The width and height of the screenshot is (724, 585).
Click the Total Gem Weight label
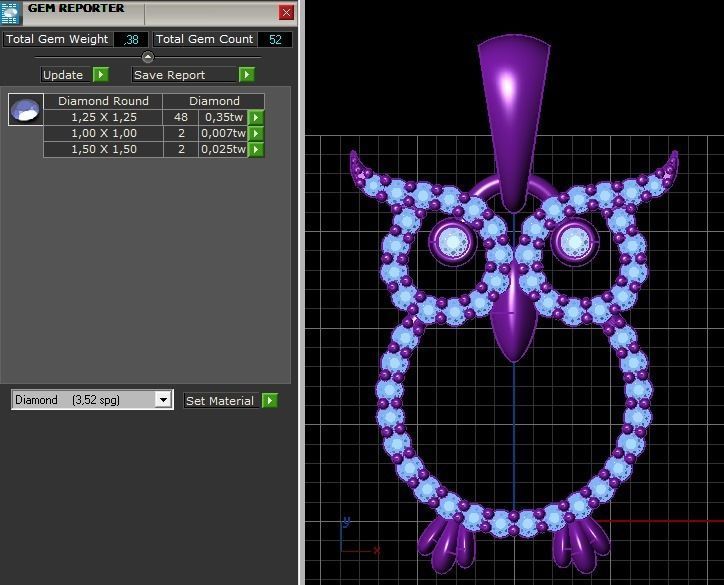pyautogui.click(x=57, y=39)
